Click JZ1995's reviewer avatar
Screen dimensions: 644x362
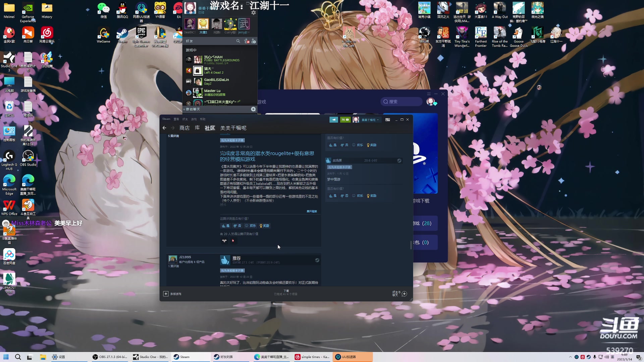click(173, 259)
